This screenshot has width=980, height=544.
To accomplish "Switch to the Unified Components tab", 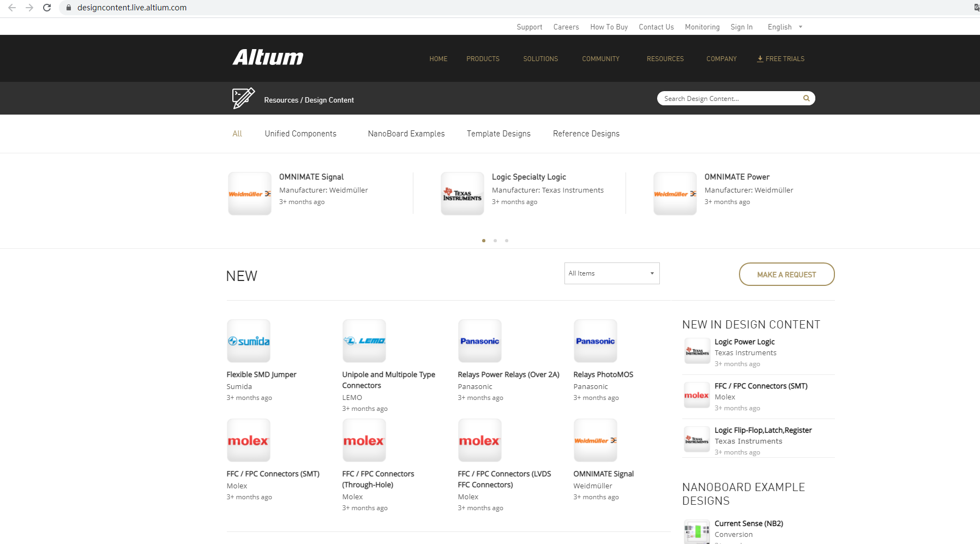I will click(300, 134).
